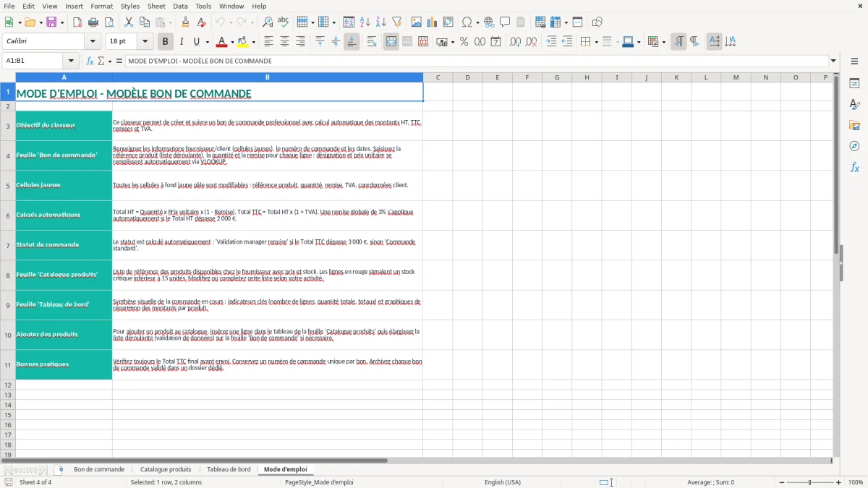Open sidebar Navigator panel
The height and width of the screenshot is (488, 868).
854,147
